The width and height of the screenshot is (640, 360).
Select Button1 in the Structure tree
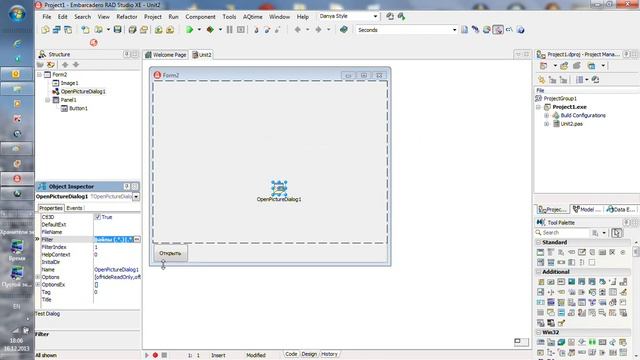pyautogui.click(x=78, y=109)
